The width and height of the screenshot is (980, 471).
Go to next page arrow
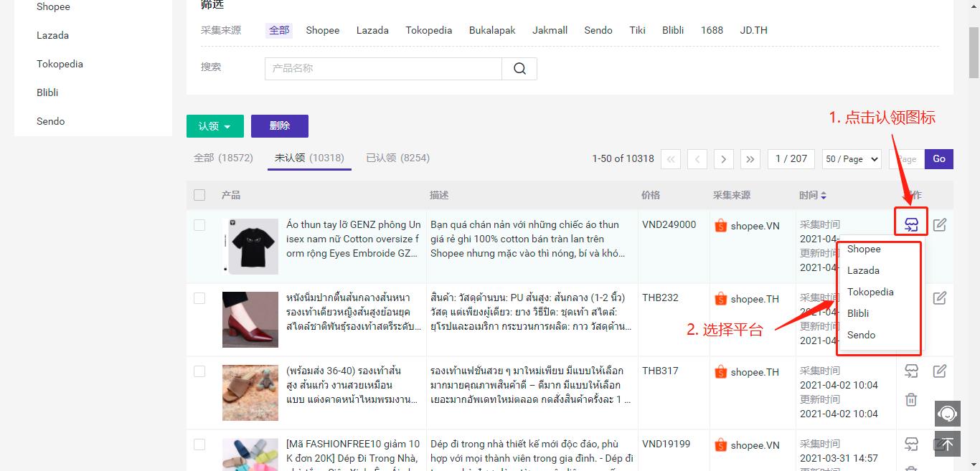[x=723, y=159]
